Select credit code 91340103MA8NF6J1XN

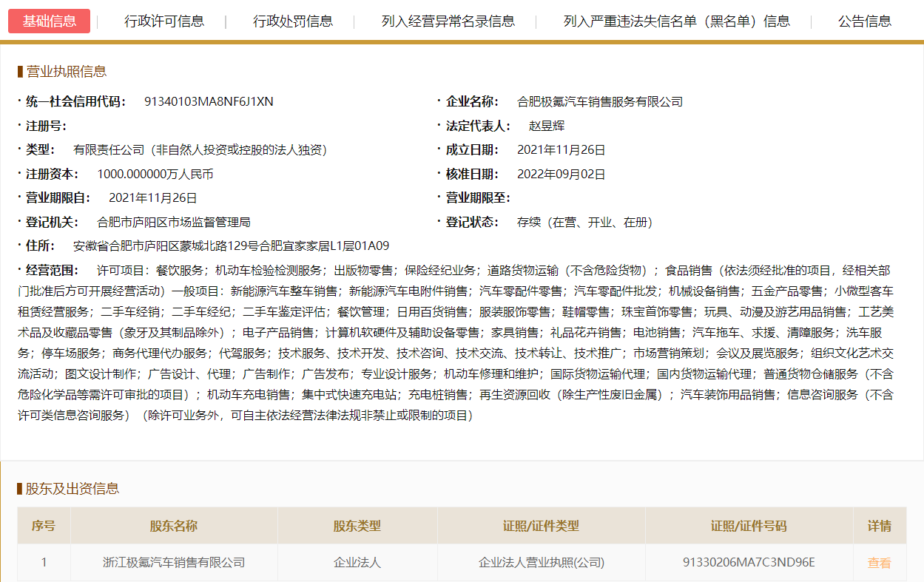209,102
